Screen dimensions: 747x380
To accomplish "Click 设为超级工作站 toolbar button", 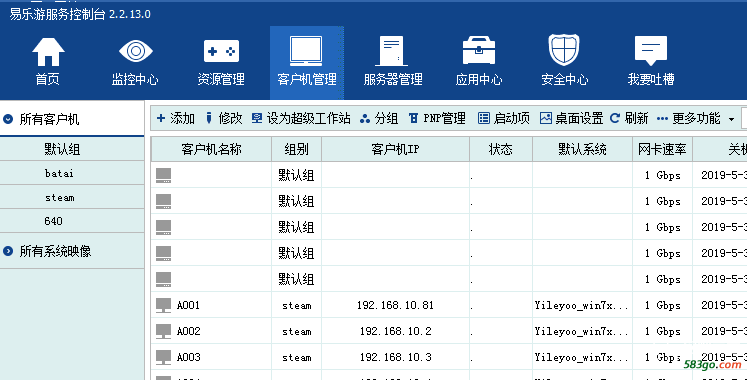I will tap(301, 119).
